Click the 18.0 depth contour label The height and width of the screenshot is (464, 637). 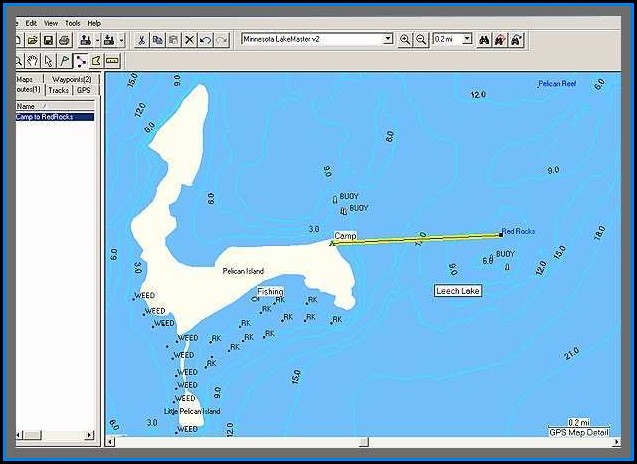pos(599,233)
